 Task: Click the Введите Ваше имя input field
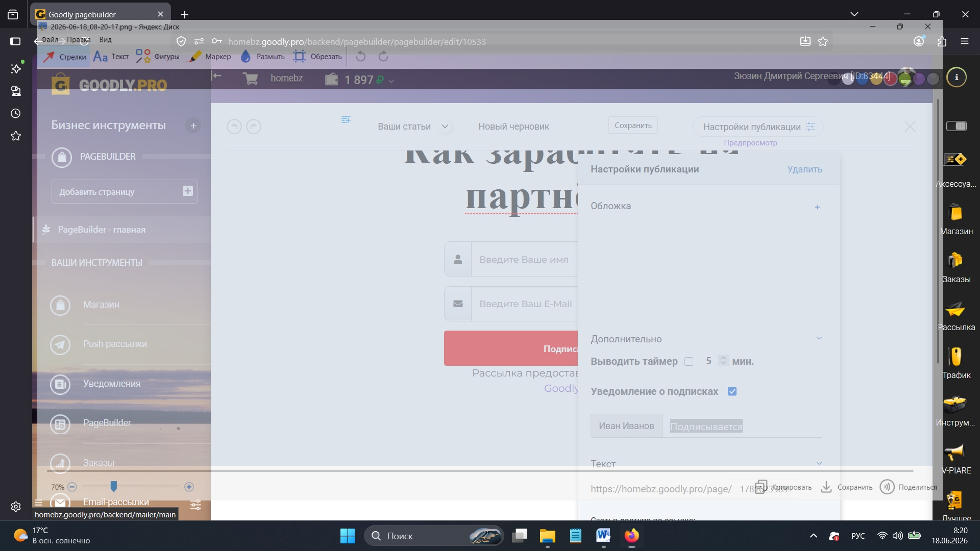point(524,260)
